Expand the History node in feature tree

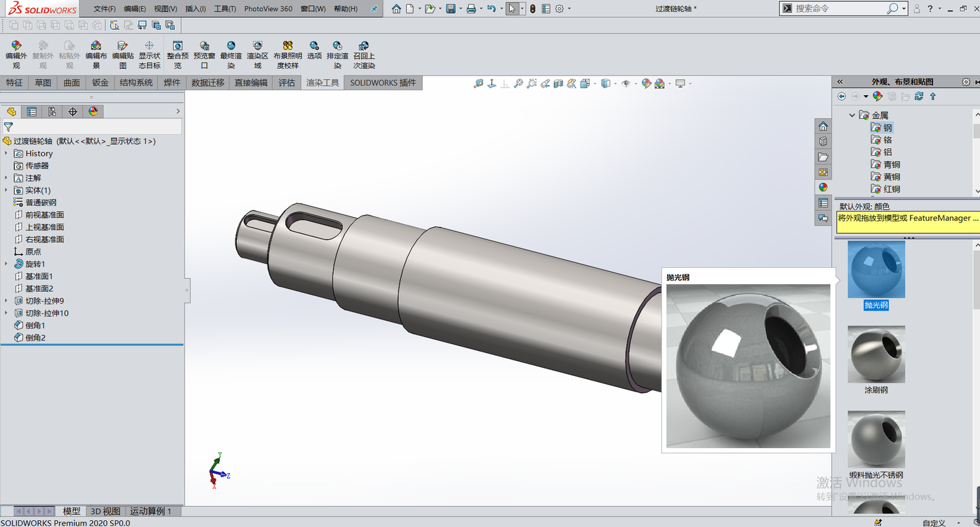pyautogui.click(x=6, y=154)
